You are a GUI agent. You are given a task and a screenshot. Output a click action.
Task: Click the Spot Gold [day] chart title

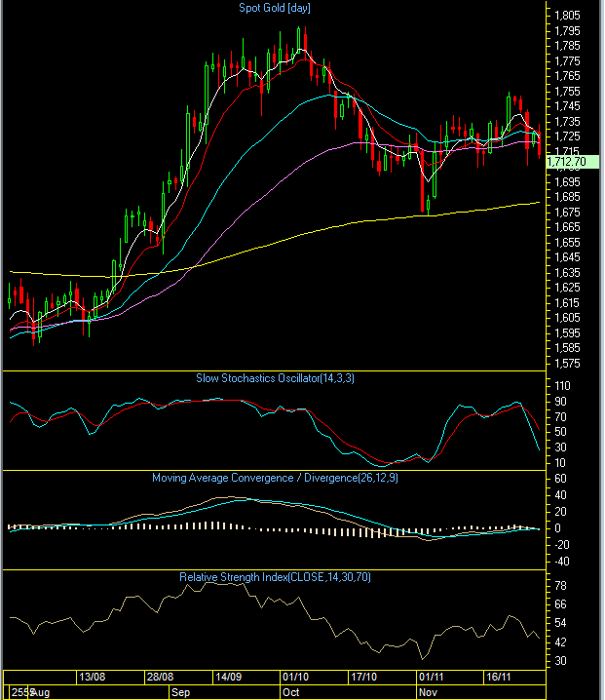[x=275, y=8]
